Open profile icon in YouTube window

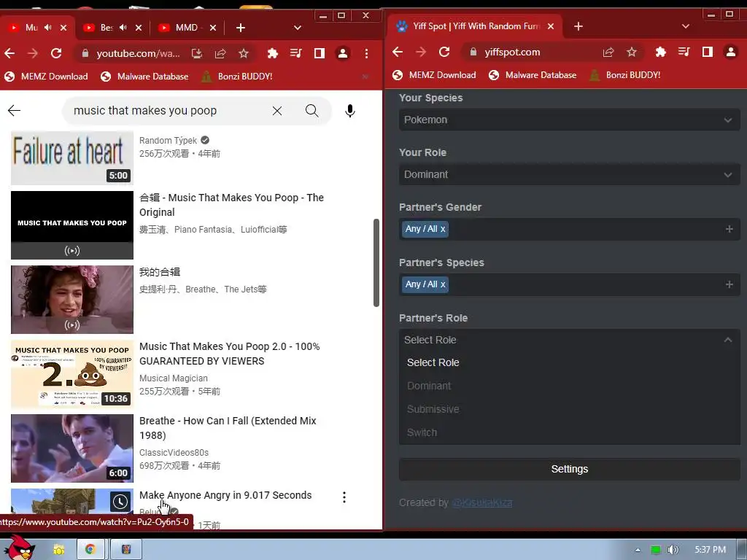click(343, 53)
